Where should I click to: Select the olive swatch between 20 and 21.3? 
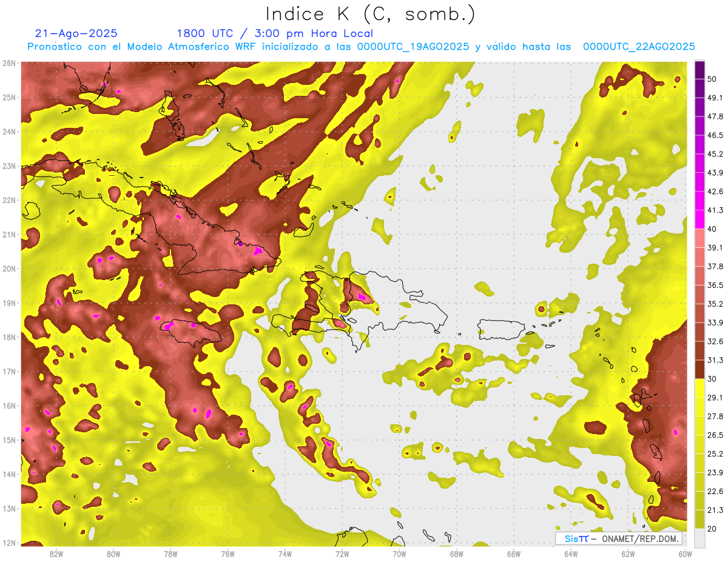tap(699, 520)
